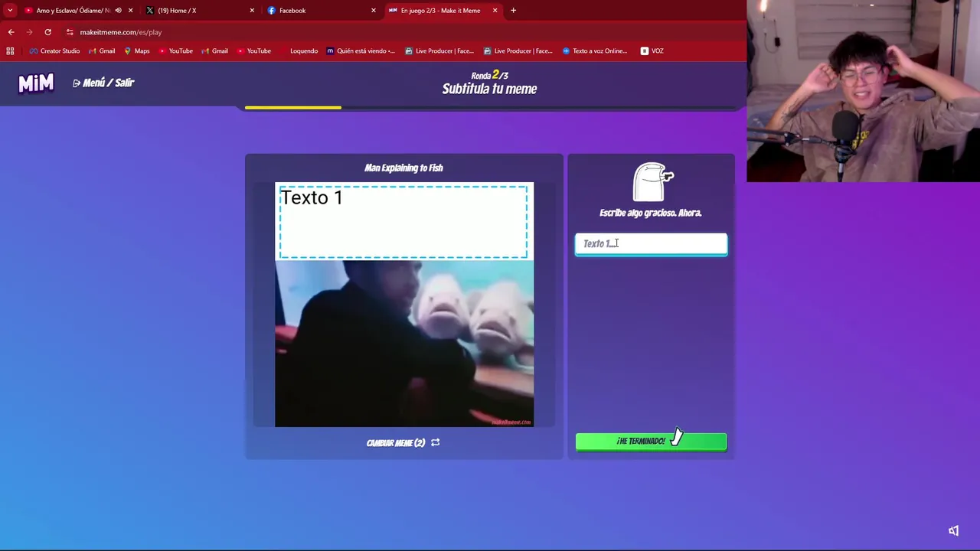Go forward to next page
This screenshot has height=551, width=980.
tap(29, 32)
